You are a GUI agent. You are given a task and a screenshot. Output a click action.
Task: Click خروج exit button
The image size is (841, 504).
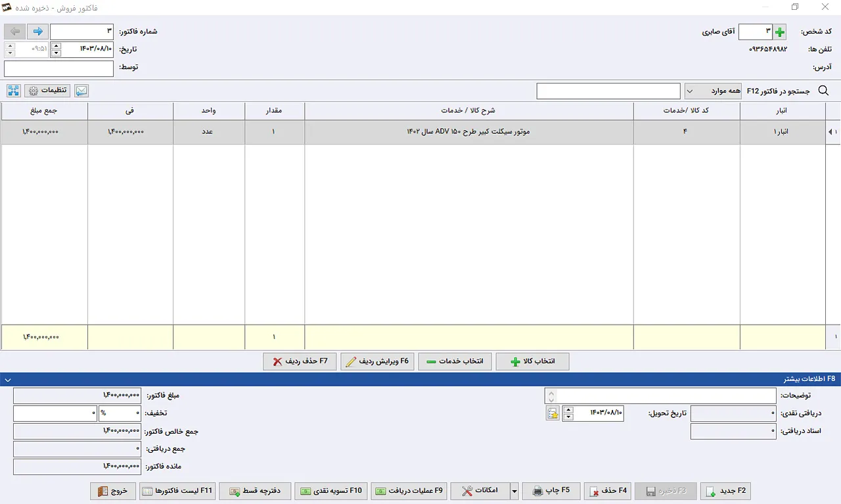pyautogui.click(x=114, y=491)
